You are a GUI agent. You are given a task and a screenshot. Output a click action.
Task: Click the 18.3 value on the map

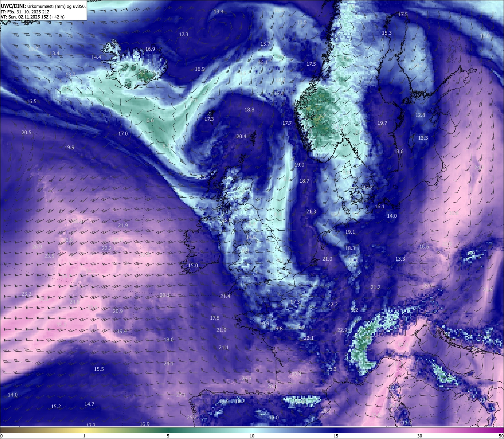350,248
